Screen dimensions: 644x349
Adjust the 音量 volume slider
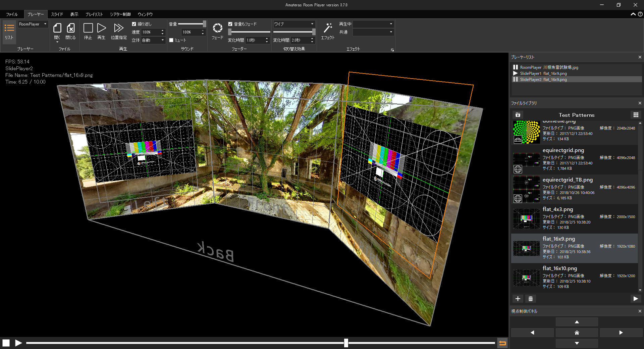click(192, 24)
